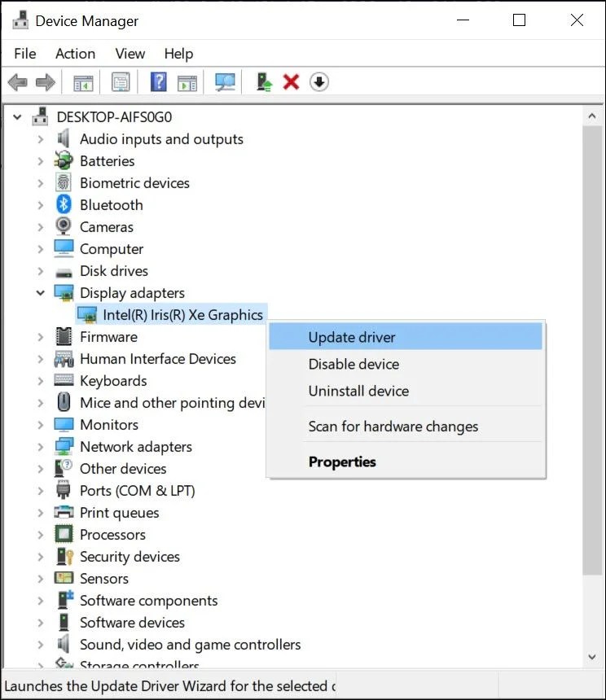This screenshot has height=700, width=606.
Task: Click the Sensors category icon
Action: point(64,578)
